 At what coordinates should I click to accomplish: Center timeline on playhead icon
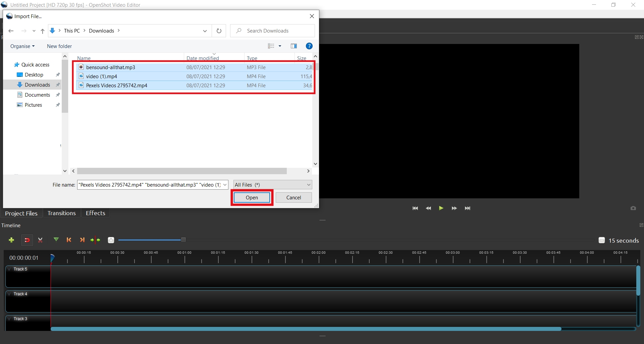tap(95, 240)
